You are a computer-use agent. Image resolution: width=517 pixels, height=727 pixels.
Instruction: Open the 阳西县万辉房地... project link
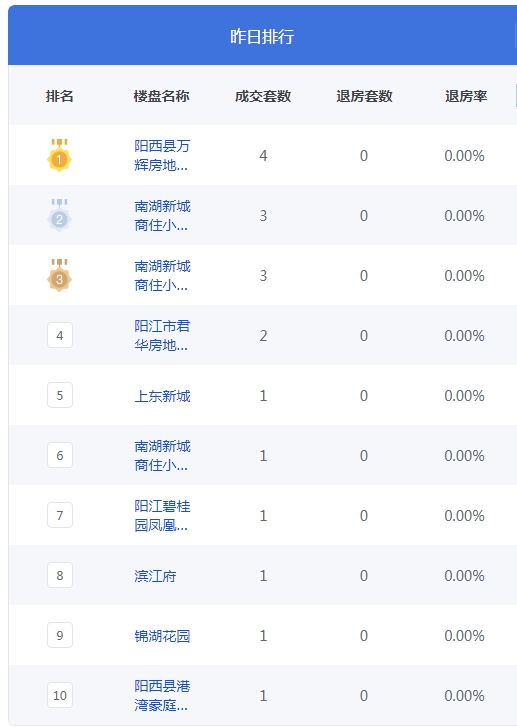pyautogui.click(x=162, y=155)
